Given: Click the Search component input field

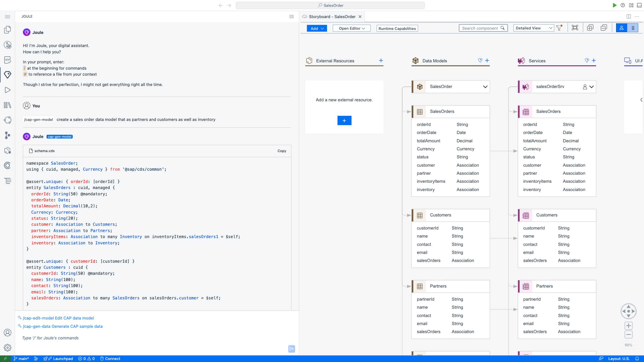Looking at the screenshot, I should click(x=480, y=28).
